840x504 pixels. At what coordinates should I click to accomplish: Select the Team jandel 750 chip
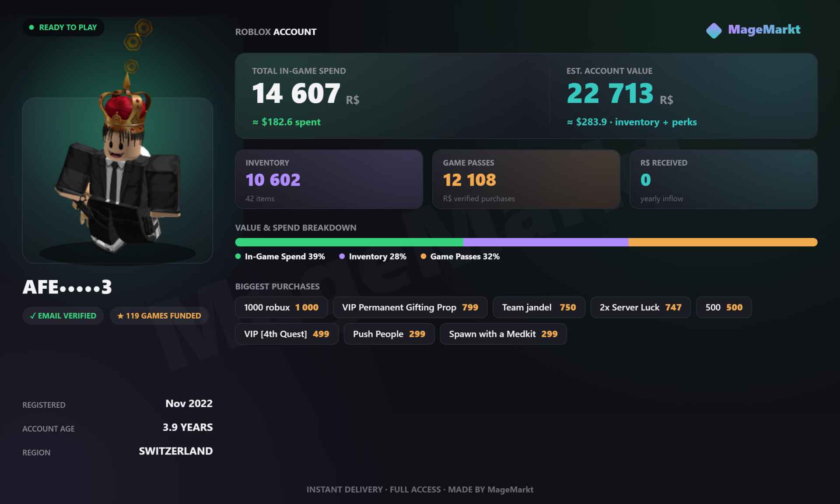point(539,308)
